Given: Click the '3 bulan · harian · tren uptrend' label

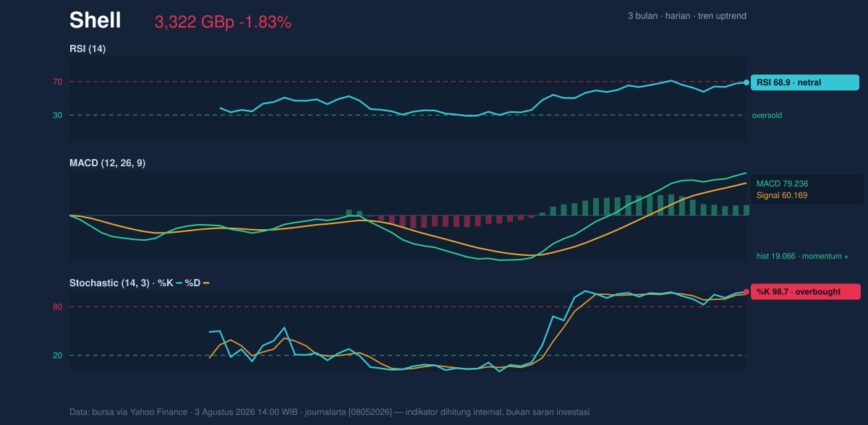Looking at the screenshot, I should [x=687, y=16].
